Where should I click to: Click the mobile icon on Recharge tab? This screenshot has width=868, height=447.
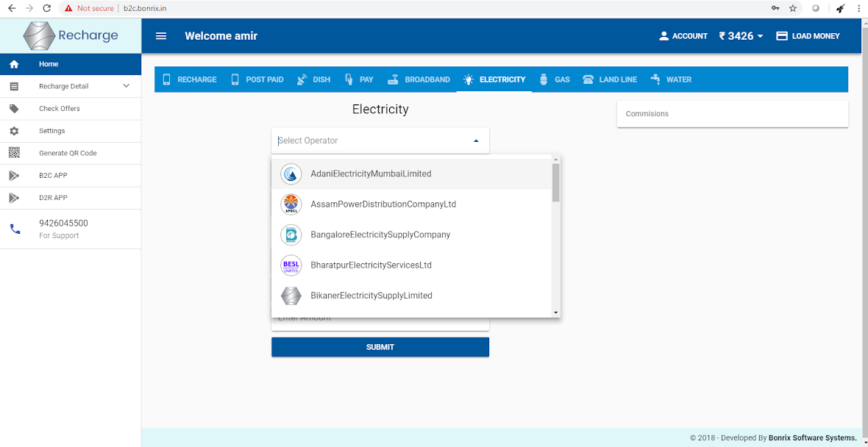(167, 79)
